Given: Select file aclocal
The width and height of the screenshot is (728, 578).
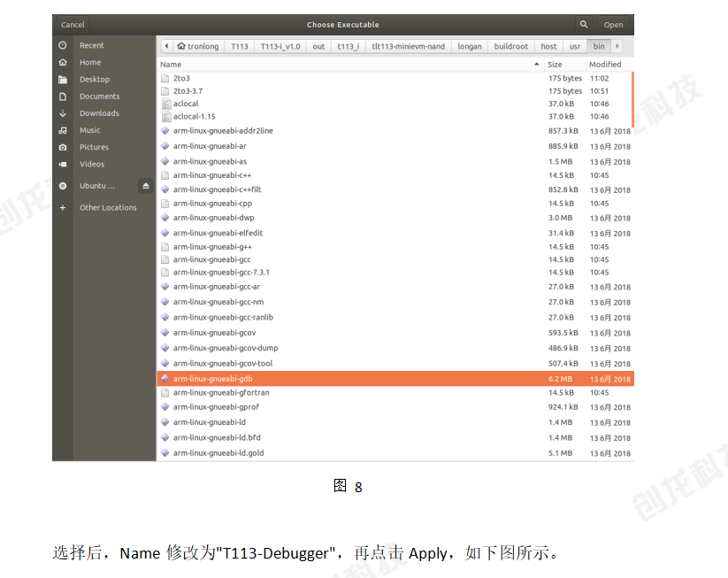Looking at the screenshot, I should (x=395, y=104).
